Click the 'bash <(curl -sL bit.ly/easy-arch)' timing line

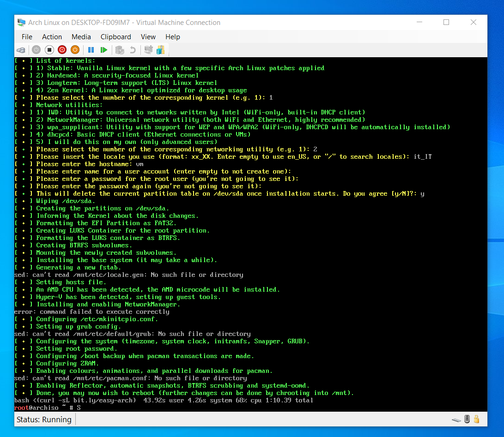pyautogui.click(x=164, y=401)
